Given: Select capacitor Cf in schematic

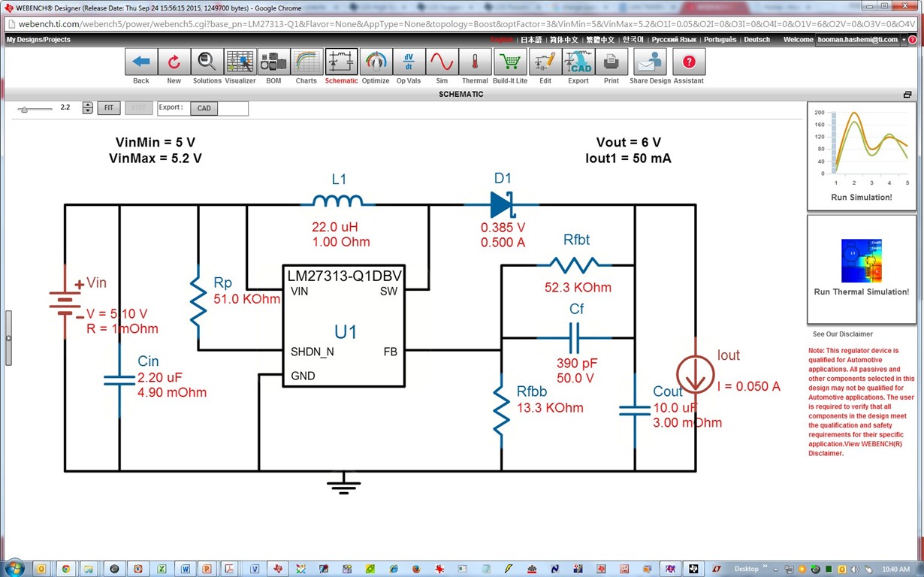Looking at the screenshot, I should click(x=575, y=338).
